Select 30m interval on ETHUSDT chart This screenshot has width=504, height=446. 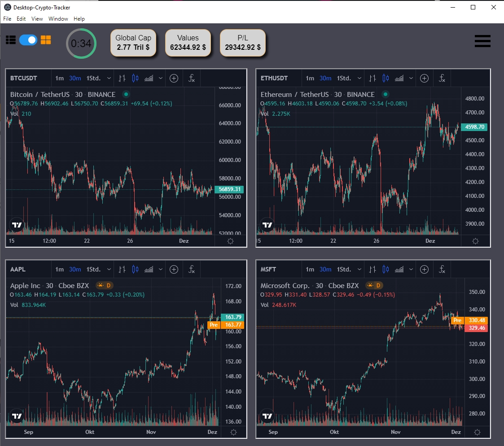(x=325, y=78)
